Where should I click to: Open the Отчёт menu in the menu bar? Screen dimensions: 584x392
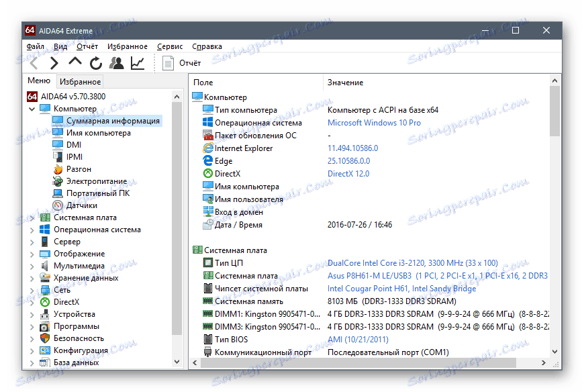(87, 46)
